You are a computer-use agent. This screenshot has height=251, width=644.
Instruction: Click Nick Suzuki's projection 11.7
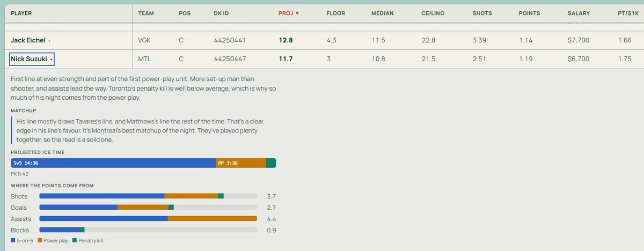pos(286,59)
